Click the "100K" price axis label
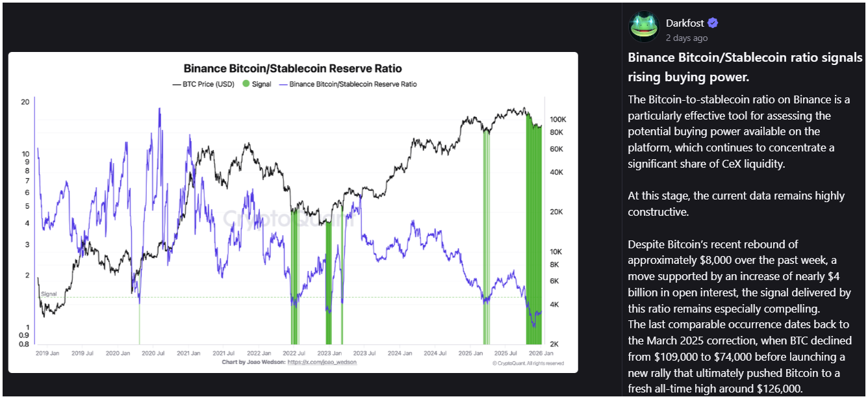The image size is (868, 399). coord(557,120)
